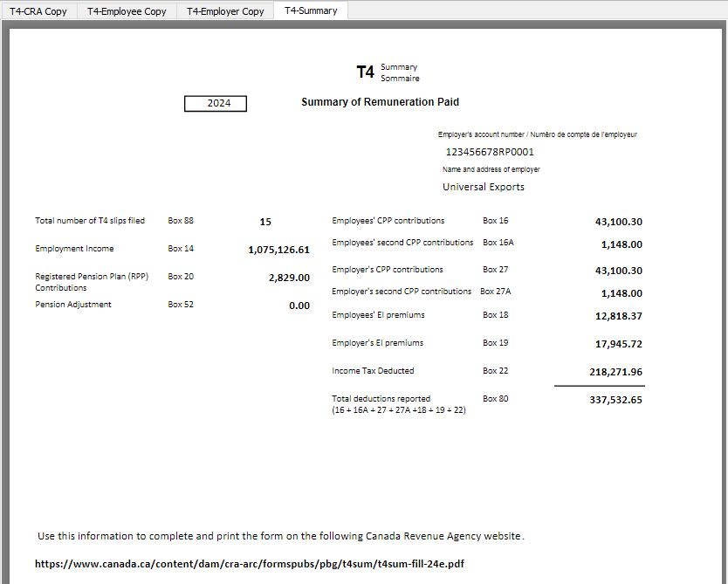Select the 2024 tax year box

coord(215,103)
